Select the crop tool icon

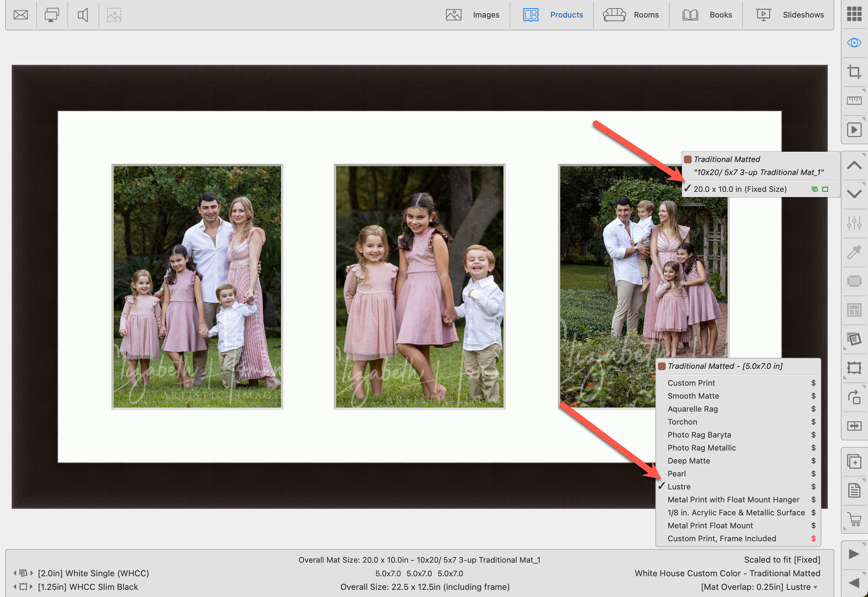pyautogui.click(x=854, y=71)
